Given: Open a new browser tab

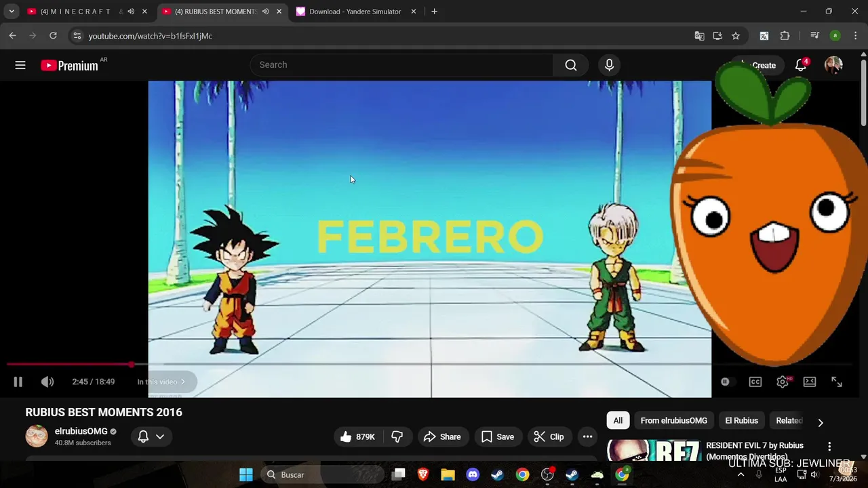Looking at the screenshot, I should (434, 12).
